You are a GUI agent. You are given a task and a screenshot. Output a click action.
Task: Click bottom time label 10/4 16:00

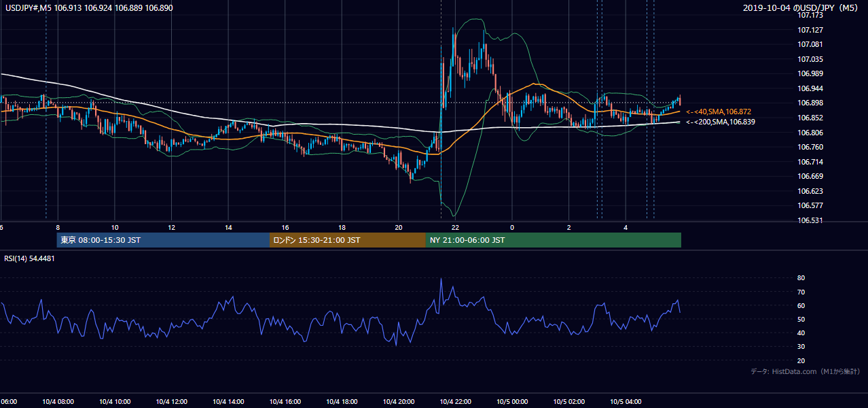(285, 402)
